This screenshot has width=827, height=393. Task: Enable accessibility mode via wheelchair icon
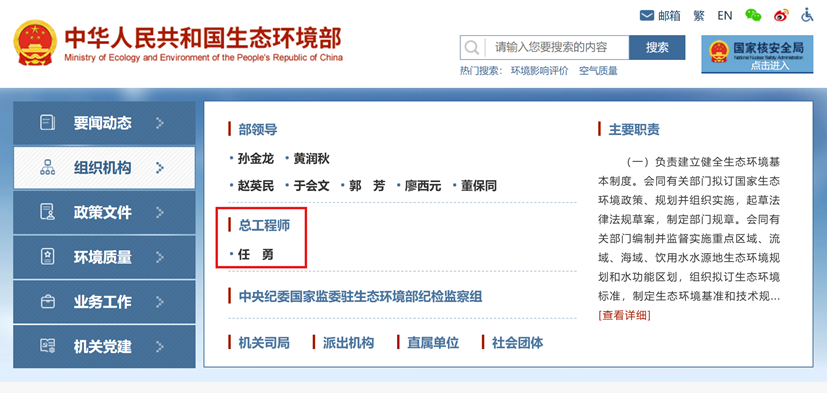point(807,15)
